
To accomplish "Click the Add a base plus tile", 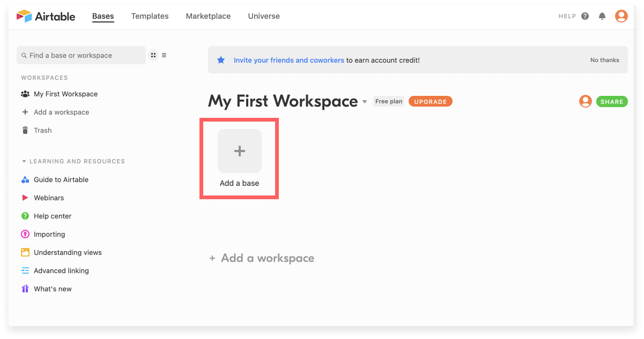I will pyautogui.click(x=240, y=151).
